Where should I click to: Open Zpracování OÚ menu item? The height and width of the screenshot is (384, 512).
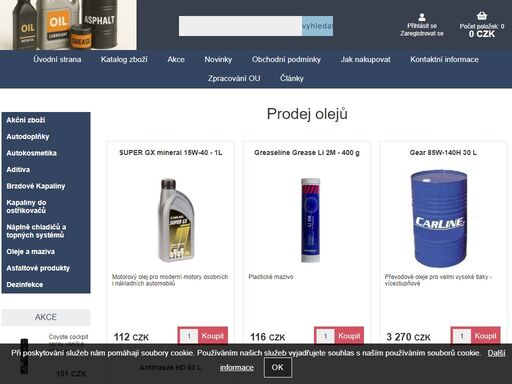click(x=234, y=78)
